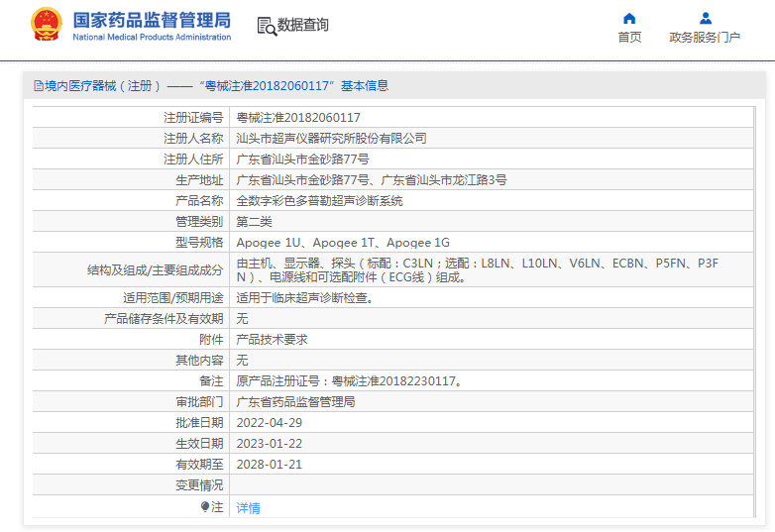Open the 详情 link
The height and width of the screenshot is (532, 775).
(248, 508)
